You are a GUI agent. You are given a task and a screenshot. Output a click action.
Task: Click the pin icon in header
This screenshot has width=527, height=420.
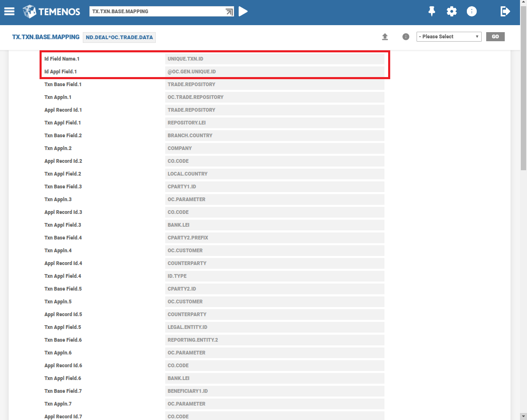tap(431, 12)
